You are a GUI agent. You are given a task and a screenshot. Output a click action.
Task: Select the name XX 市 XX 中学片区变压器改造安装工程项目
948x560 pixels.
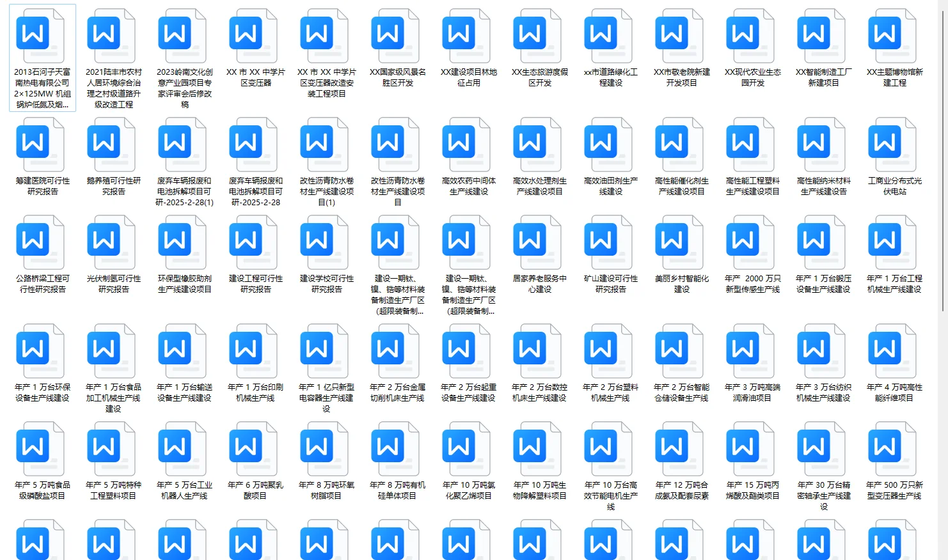[327, 83]
